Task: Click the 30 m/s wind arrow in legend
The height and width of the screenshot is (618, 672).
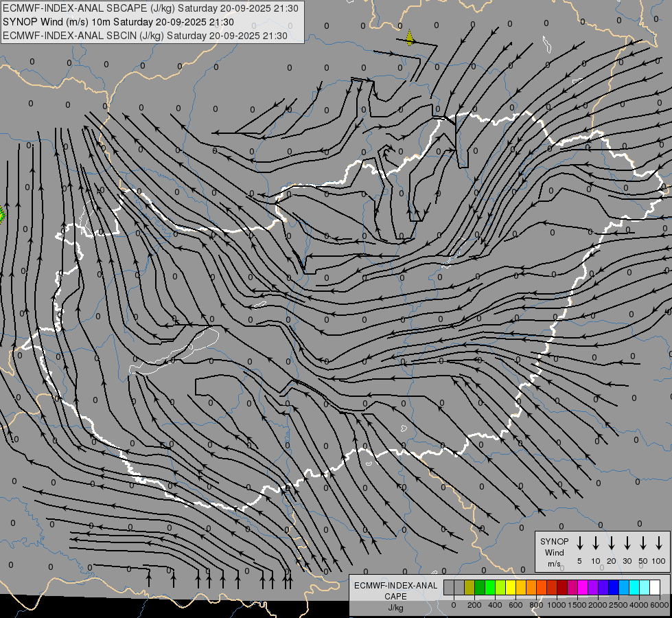Action: (627, 543)
